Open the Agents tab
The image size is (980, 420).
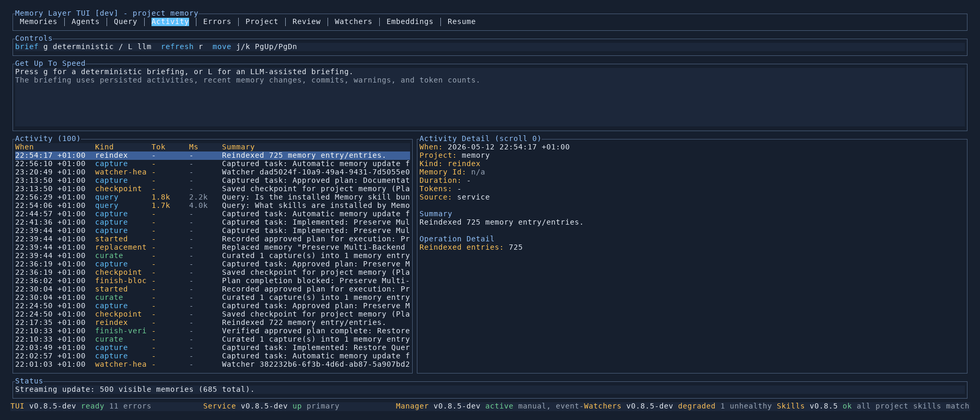tap(85, 22)
